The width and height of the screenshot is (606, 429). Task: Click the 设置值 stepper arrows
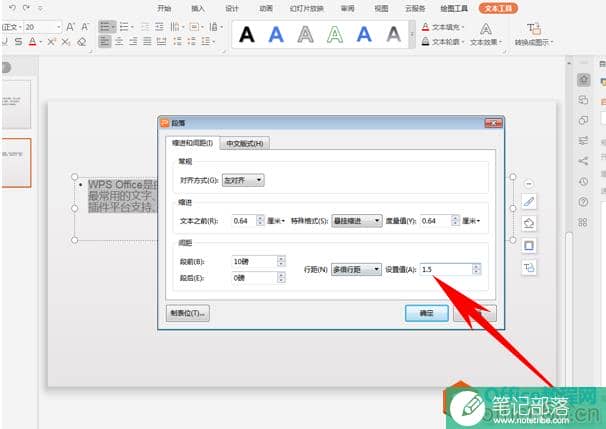click(x=477, y=269)
